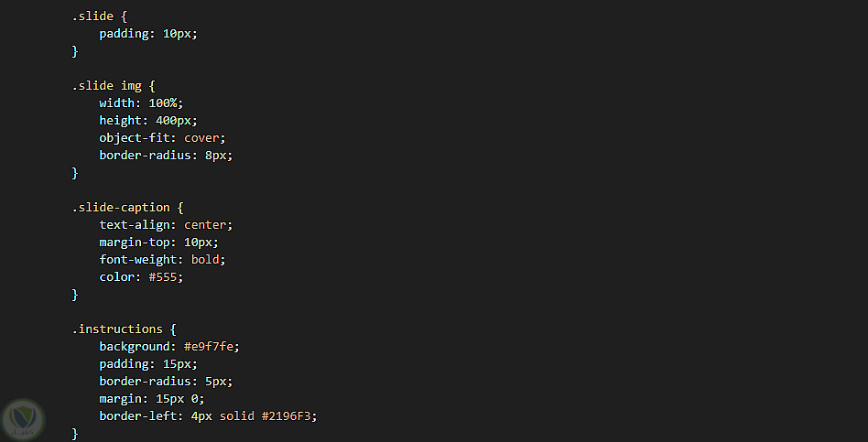Click the #555 color value
This screenshot has height=442, width=868.
165,277
